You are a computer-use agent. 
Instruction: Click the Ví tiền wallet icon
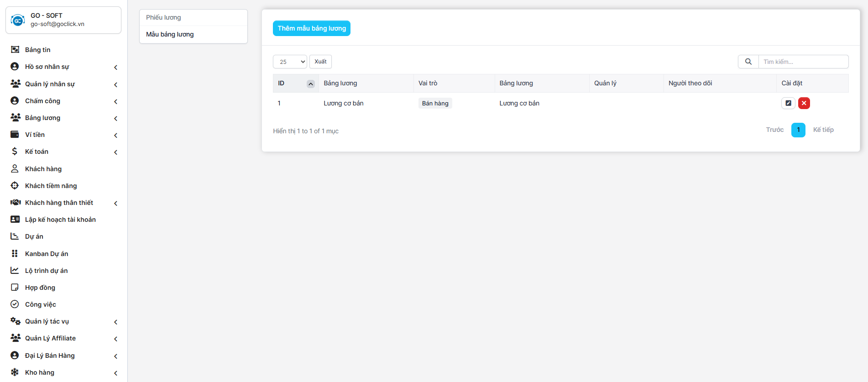coord(15,135)
